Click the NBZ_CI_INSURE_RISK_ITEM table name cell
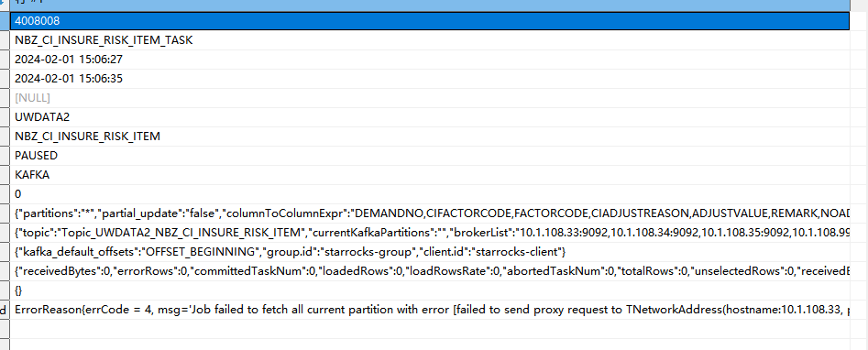The height and width of the screenshot is (350, 868). pyautogui.click(x=430, y=137)
